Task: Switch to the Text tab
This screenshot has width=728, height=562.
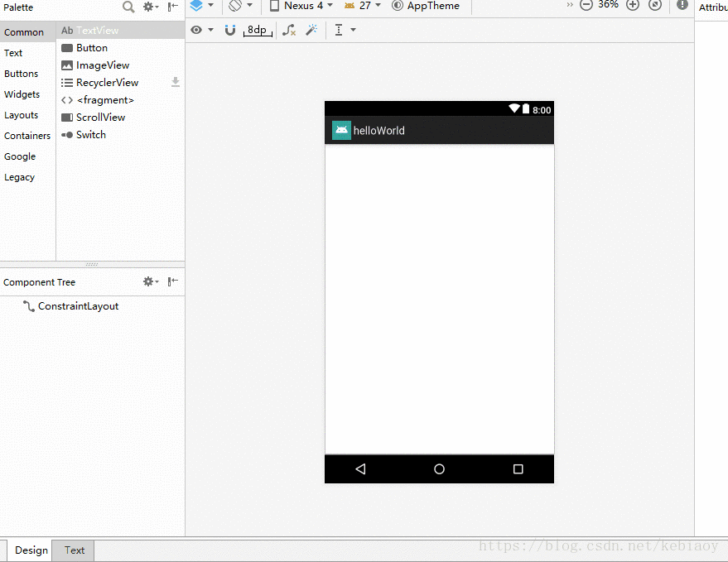Action: click(74, 550)
